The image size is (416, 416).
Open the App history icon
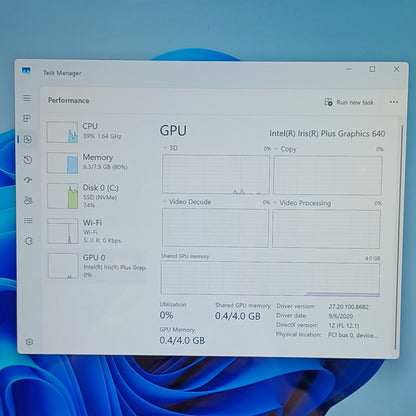[28, 160]
